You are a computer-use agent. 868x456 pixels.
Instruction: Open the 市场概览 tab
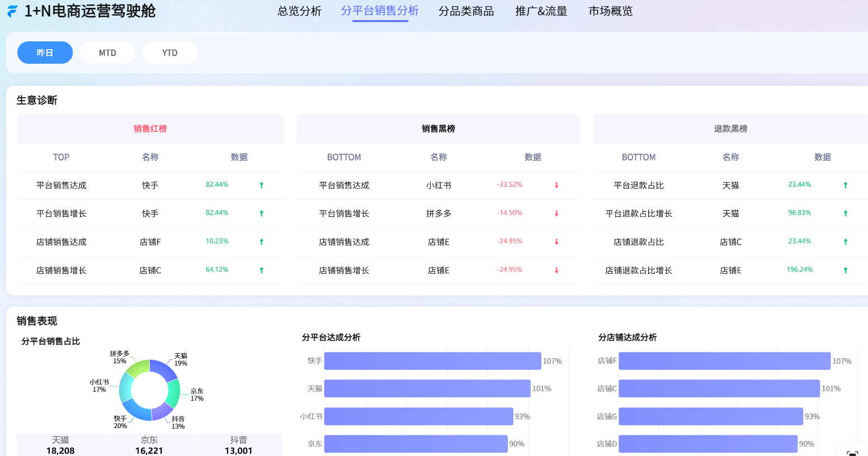[x=610, y=11]
